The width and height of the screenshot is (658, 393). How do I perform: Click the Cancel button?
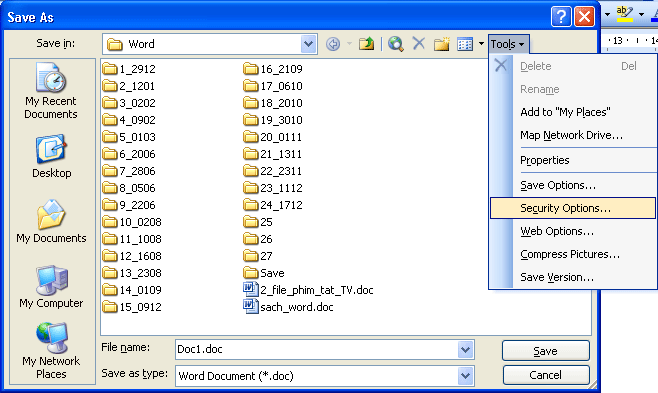click(x=546, y=375)
